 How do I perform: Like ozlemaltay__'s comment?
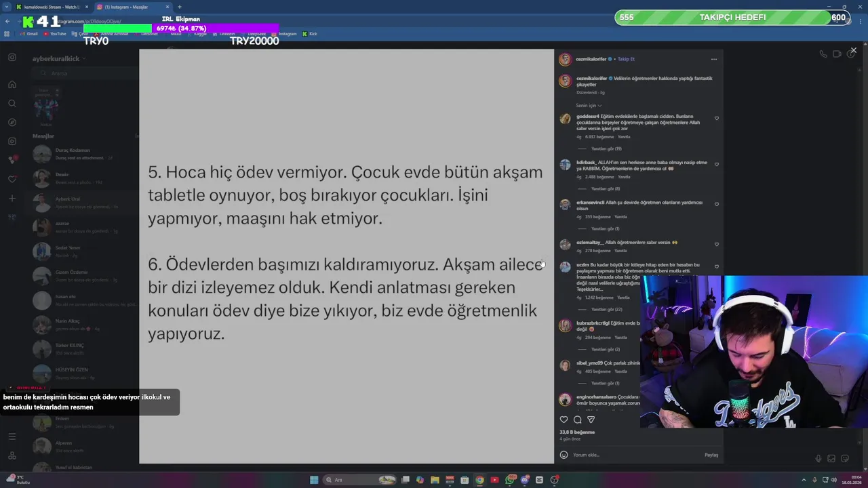point(717,244)
